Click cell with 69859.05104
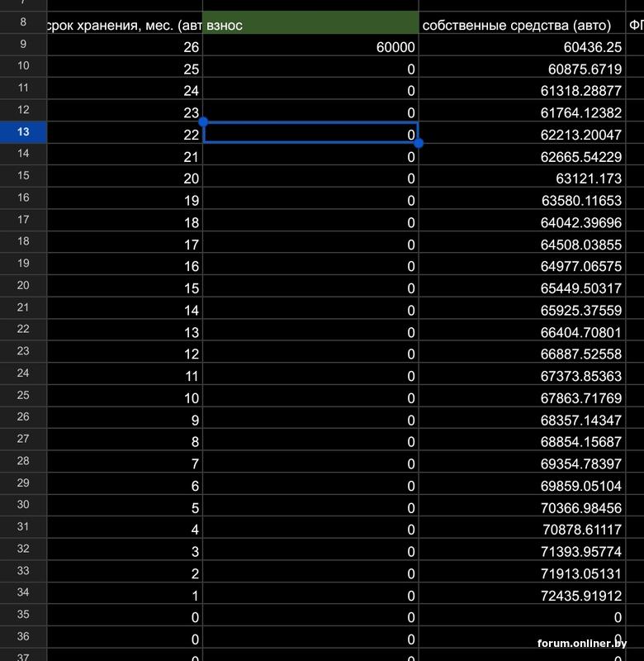The height and width of the screenshot is (661, 644). pos(522,483)
